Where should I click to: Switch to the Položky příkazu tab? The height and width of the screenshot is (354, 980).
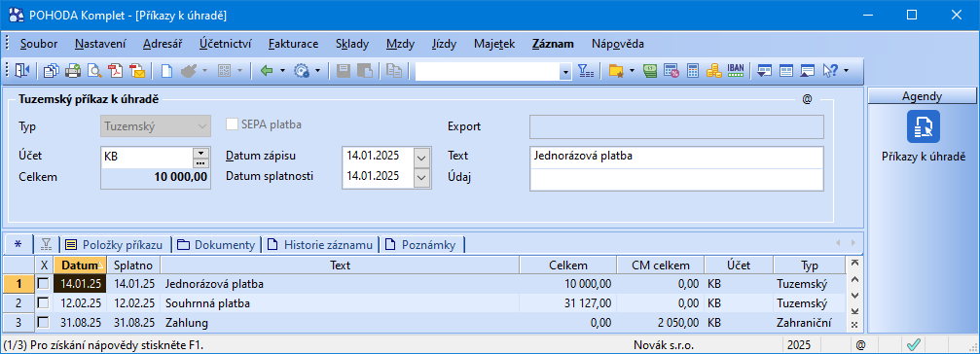(x=116, y=244)
